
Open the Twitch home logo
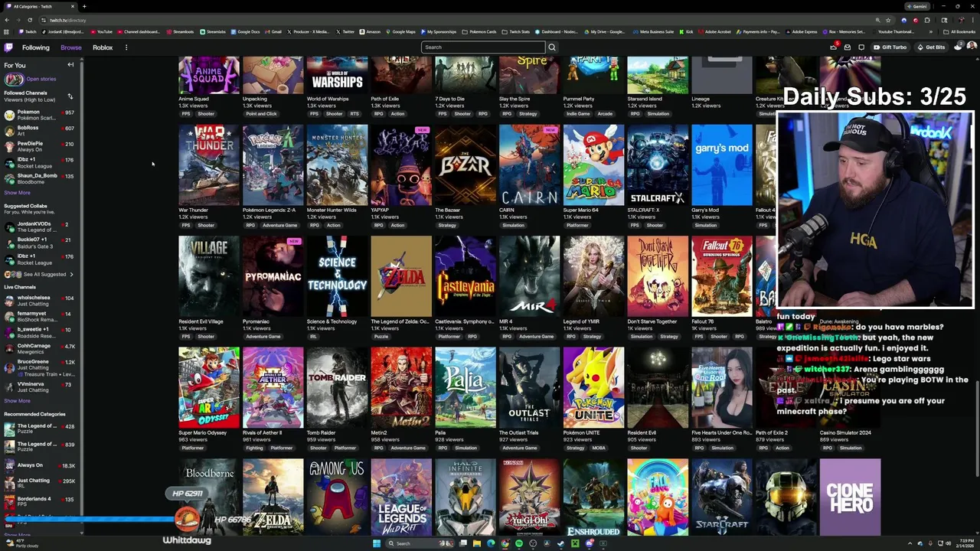8,47
